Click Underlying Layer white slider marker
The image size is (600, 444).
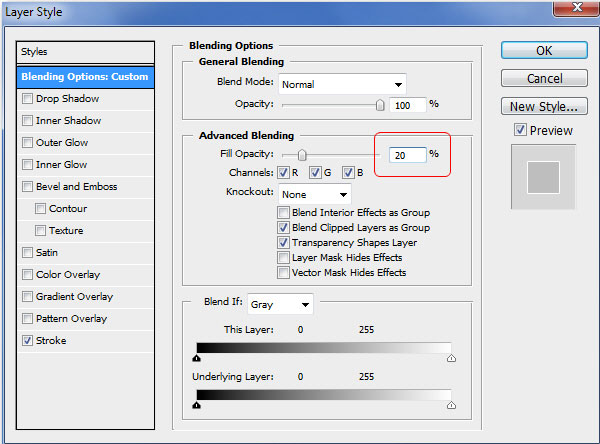451,405
